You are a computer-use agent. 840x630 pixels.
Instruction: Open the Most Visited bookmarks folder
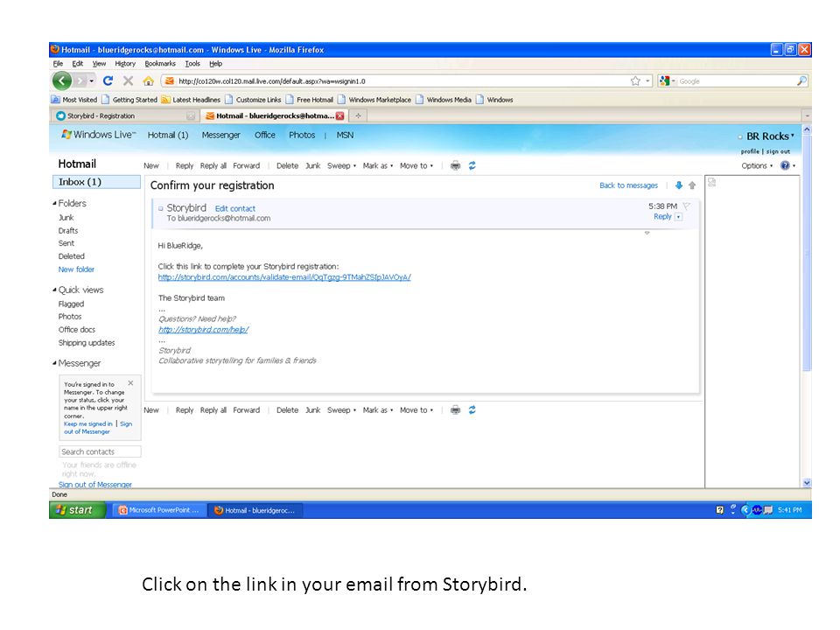click(74, 100)
